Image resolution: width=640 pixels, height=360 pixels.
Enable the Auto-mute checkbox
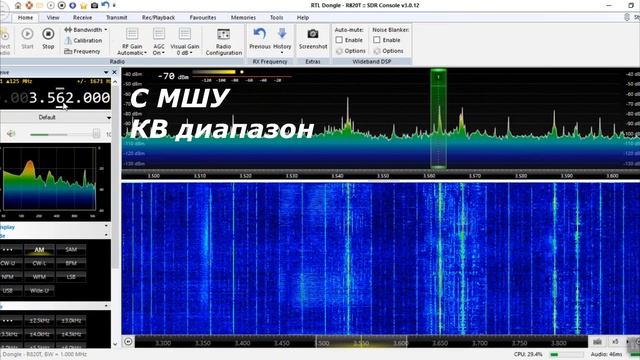tap(339, 40)
